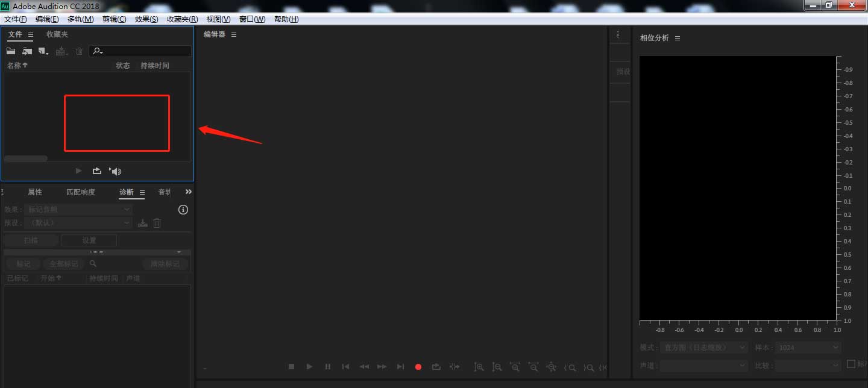868x388 pixels.
Task: Click the magnifier icon beside 全部标记
Action: [x=93, y=264]
